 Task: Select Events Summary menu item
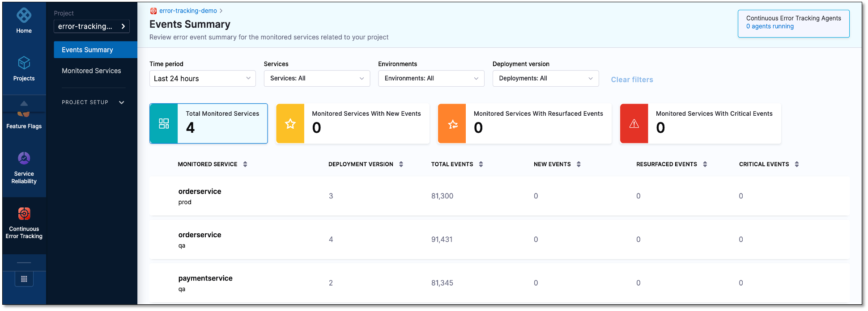coord(88,50)
